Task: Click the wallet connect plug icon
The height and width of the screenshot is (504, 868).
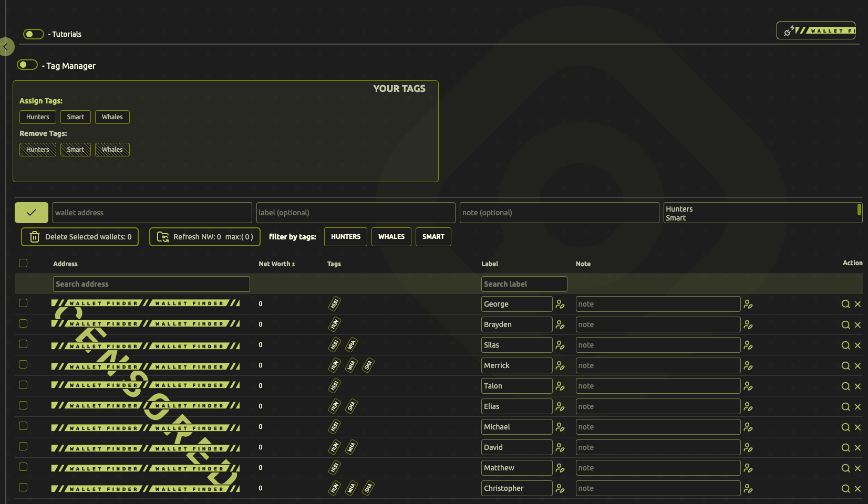Action: pos(788,31)
